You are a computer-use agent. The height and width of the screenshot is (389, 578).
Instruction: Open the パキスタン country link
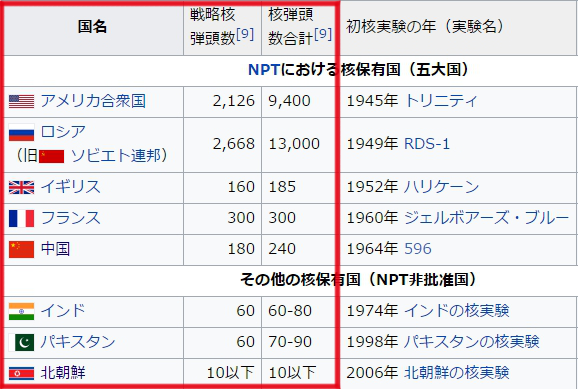[78, 341]
